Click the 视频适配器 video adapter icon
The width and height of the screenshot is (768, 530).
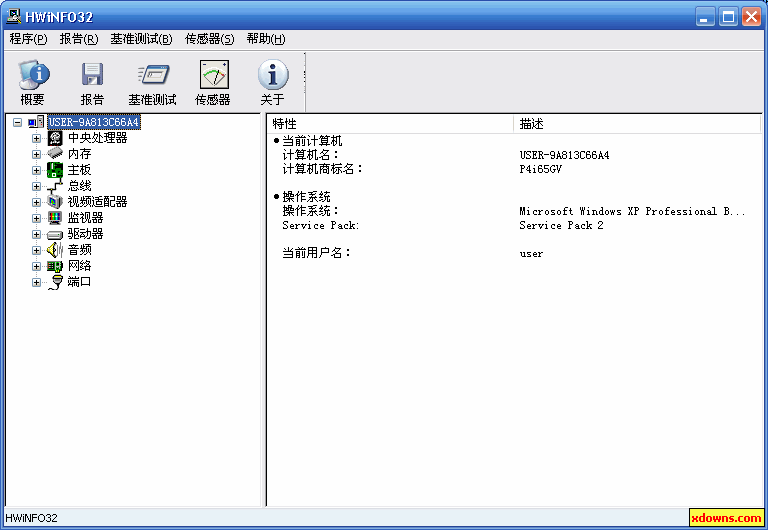coord(55,202)
